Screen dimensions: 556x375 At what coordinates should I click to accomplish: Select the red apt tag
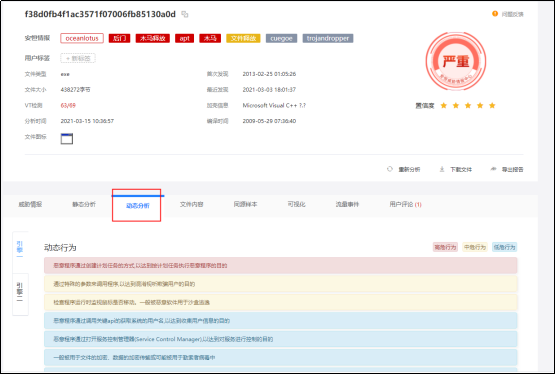coord(184,38)
